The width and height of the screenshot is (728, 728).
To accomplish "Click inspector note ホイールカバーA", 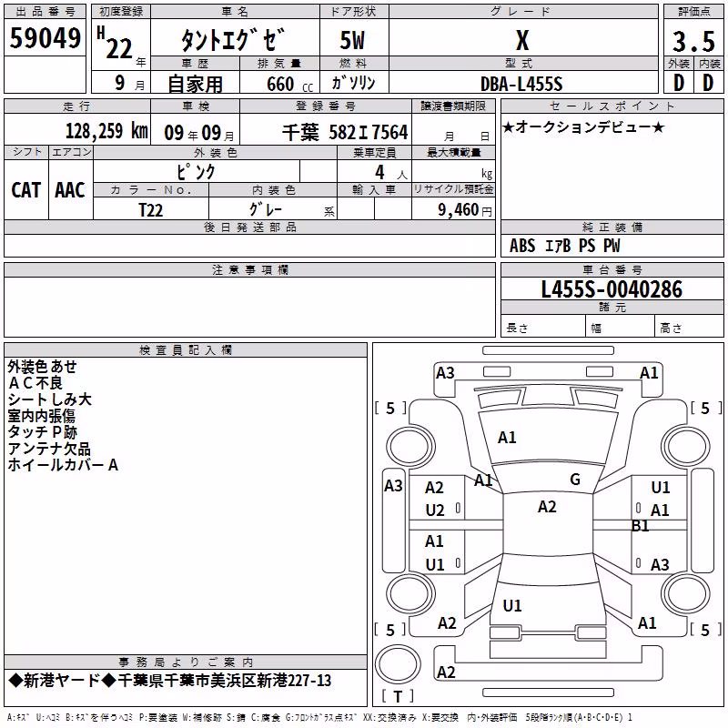I will 63,465.
